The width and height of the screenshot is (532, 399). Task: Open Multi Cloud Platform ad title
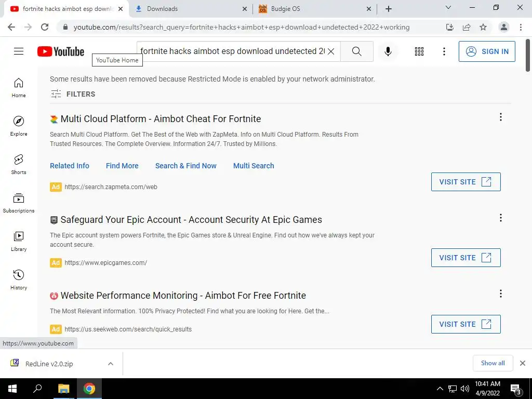[161, 119]
